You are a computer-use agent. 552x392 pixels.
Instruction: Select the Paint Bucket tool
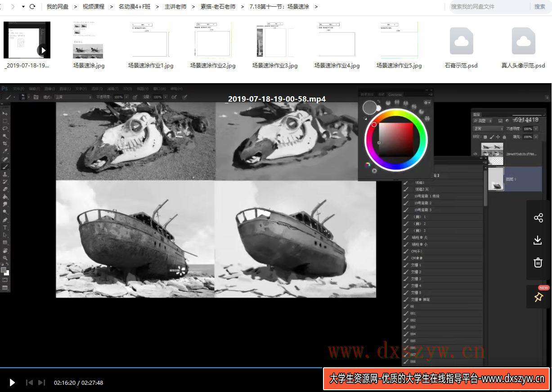5,197
